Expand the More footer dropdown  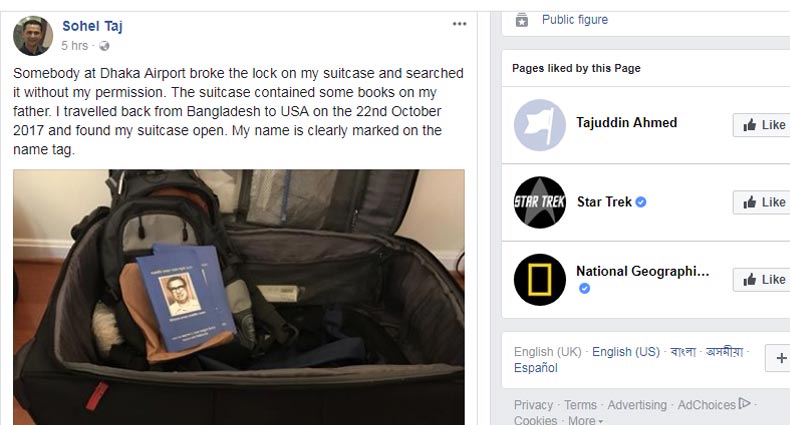pos(585,419)
